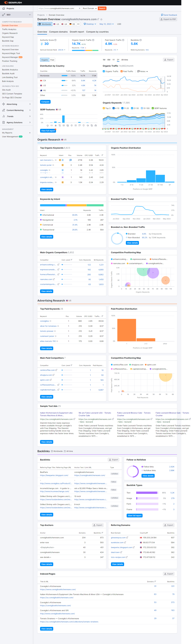Click the site links SERP feature icon
Image resolution: width=191 pixels, height=644 pixels.
52,126
